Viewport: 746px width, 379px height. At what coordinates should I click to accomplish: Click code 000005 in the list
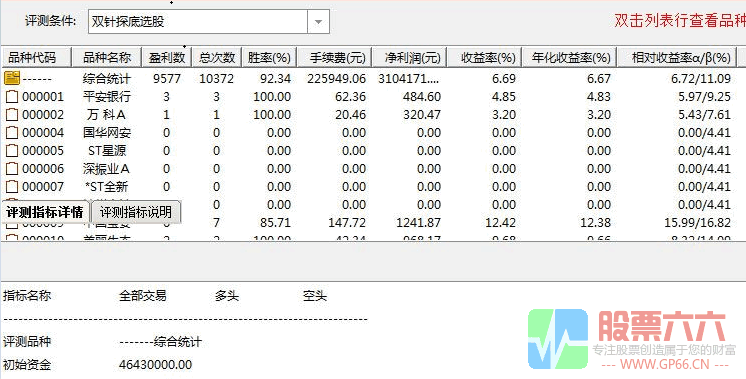pyautogui.click(x=43, y=151)
